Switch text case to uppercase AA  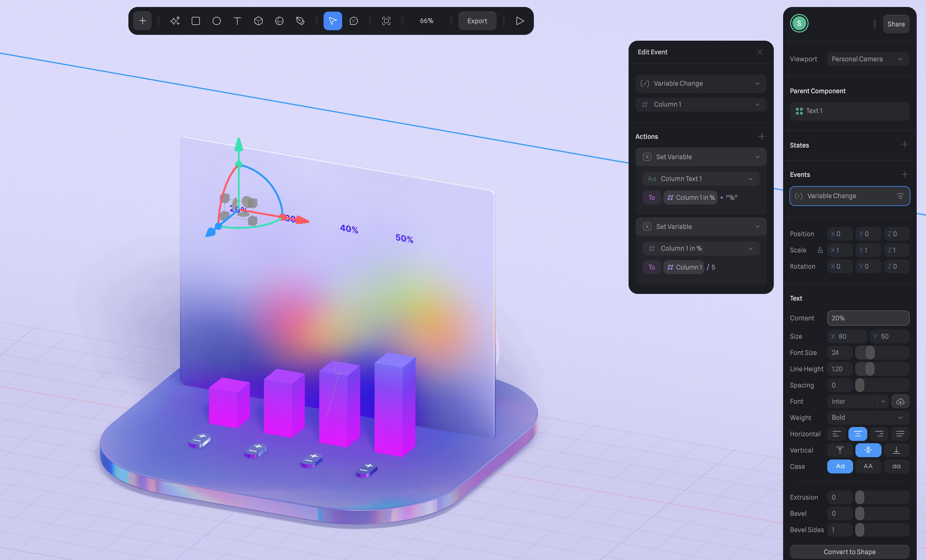(x=868, y=466)
